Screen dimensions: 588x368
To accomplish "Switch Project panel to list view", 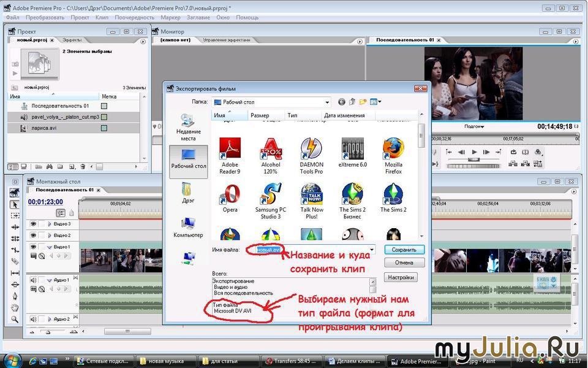I will tap(13, 166).
